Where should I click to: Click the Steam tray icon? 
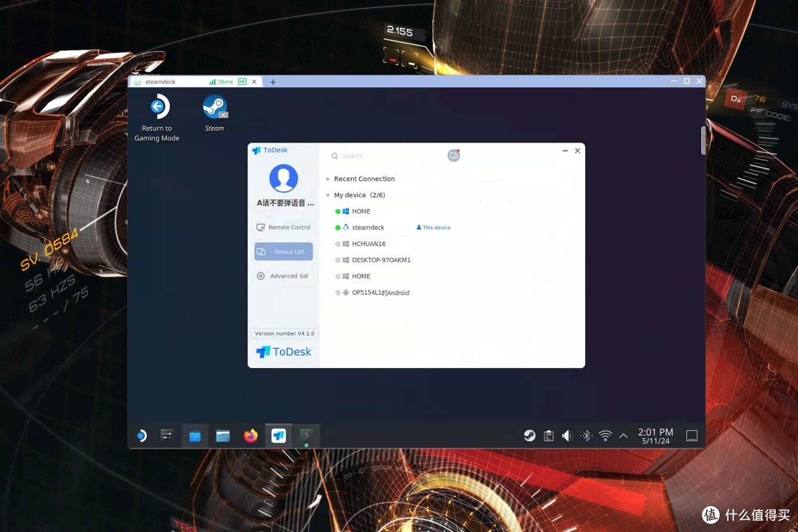pos(530,436)
